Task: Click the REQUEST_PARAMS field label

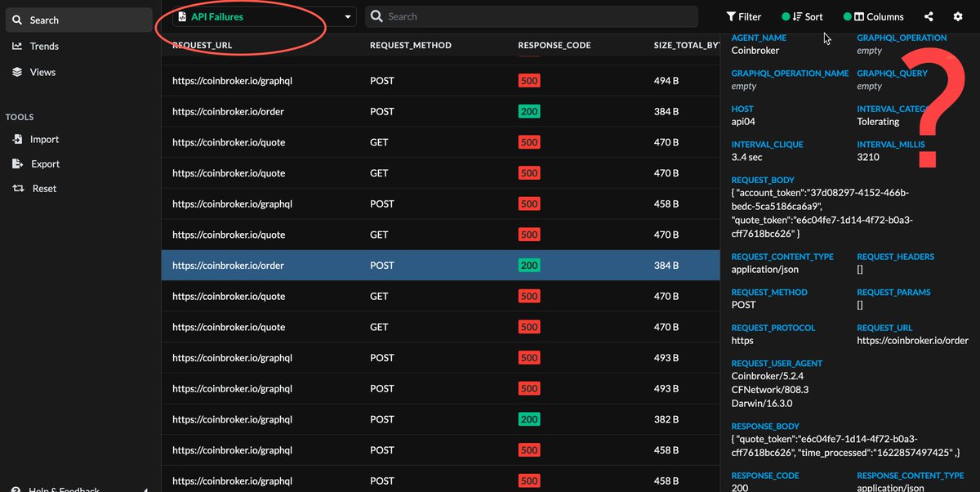Action: click(893, 292)
